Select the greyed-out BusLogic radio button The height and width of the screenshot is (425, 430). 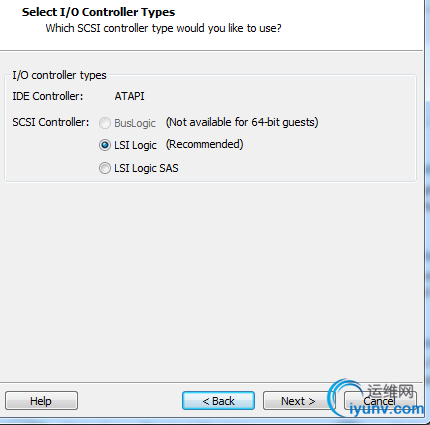pyautogui.click(x=105, y=123)
